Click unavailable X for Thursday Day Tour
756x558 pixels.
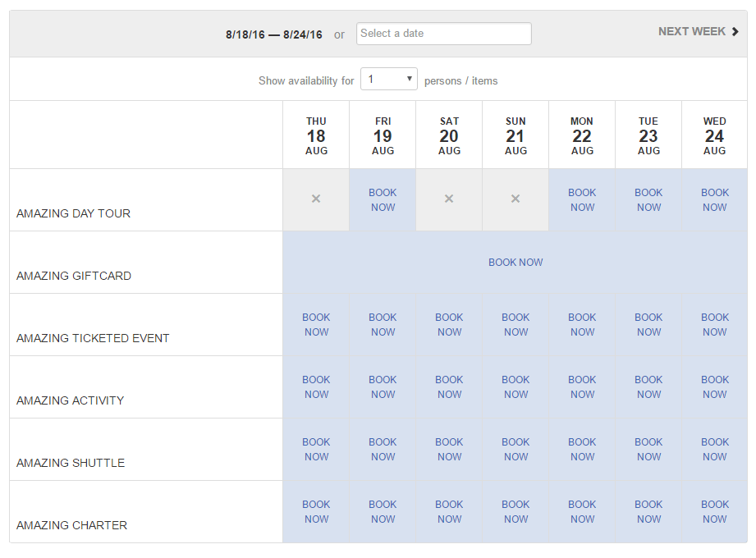(316, 199)
